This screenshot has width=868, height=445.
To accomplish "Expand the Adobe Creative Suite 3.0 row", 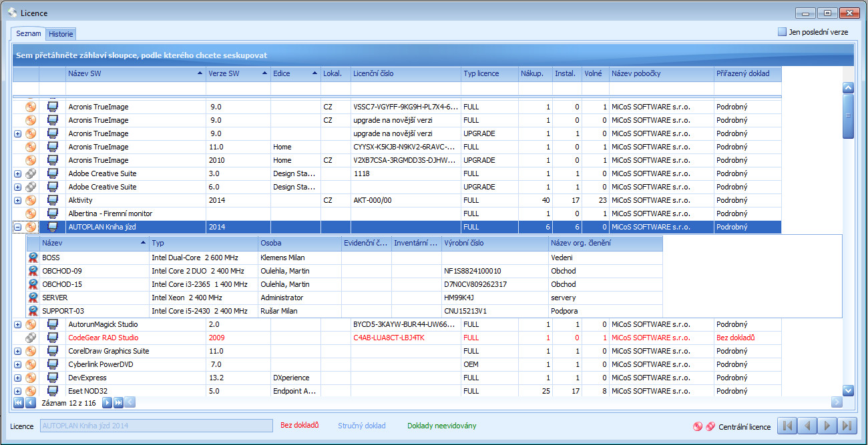I will coord(17,173).
